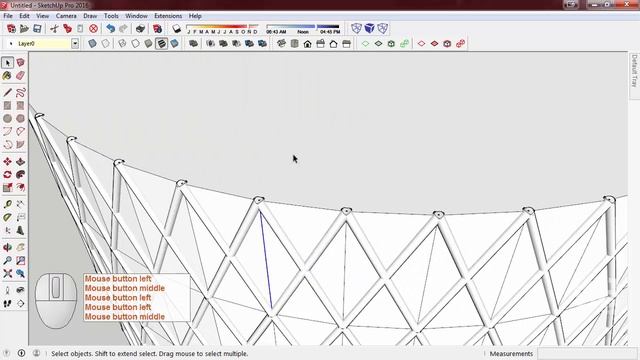
Task: Open the Window menu
Action: 136,16
